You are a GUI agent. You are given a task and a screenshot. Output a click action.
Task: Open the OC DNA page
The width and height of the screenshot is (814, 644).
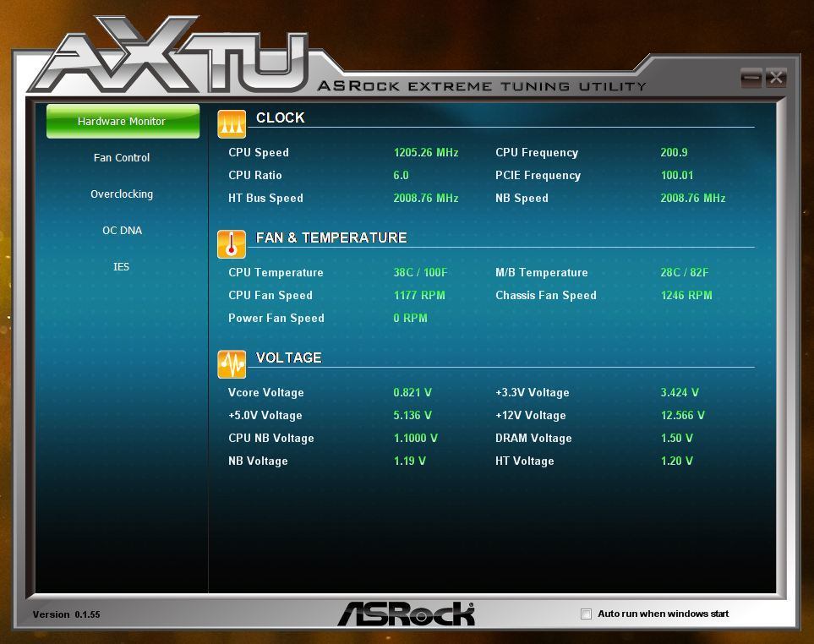click(122, 231)
